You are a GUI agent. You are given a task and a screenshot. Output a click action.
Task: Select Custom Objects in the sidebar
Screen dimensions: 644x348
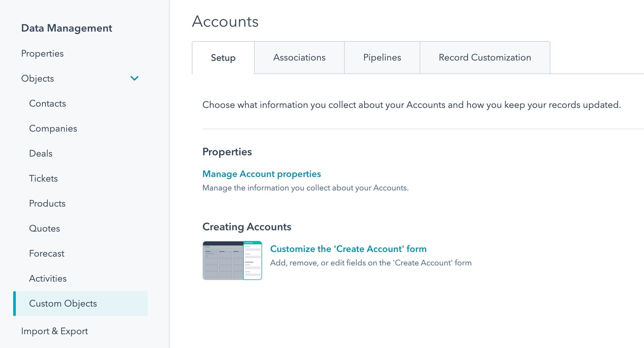coord(63,303)
